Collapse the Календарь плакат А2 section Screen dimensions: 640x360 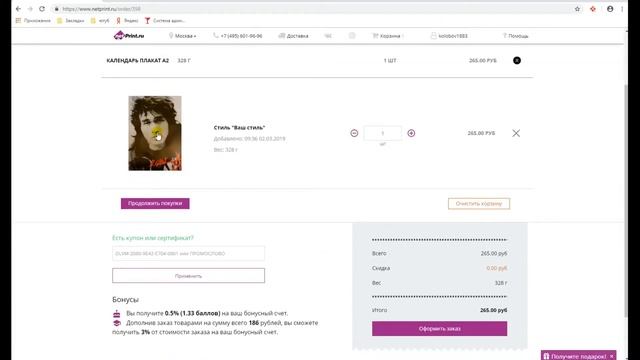517,60
